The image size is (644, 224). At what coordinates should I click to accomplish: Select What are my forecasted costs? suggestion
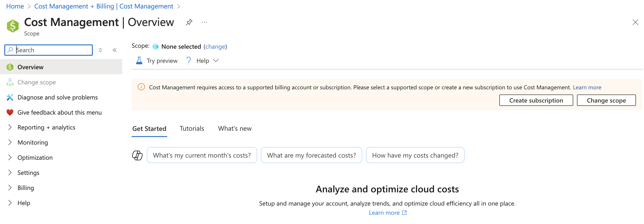coord(311,155)
